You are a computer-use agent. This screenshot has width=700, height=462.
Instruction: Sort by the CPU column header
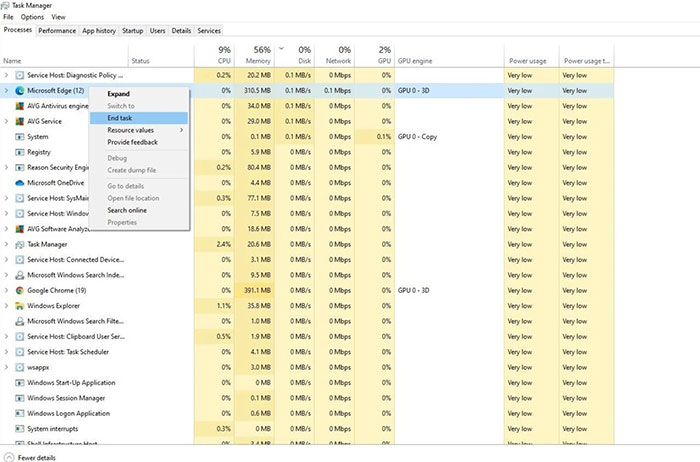coord(222,55)
